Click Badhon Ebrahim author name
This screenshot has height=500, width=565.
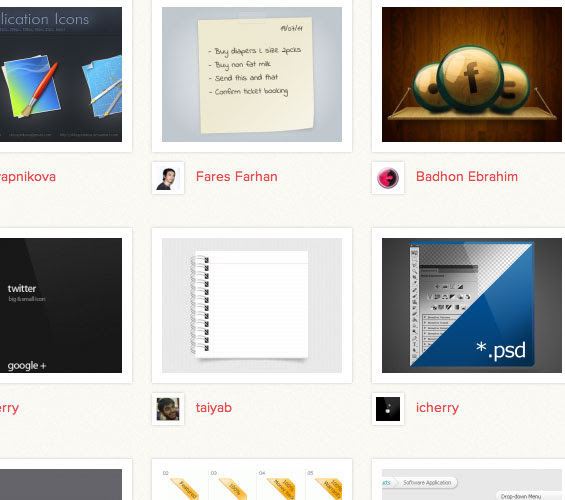[x=467, y=177]
